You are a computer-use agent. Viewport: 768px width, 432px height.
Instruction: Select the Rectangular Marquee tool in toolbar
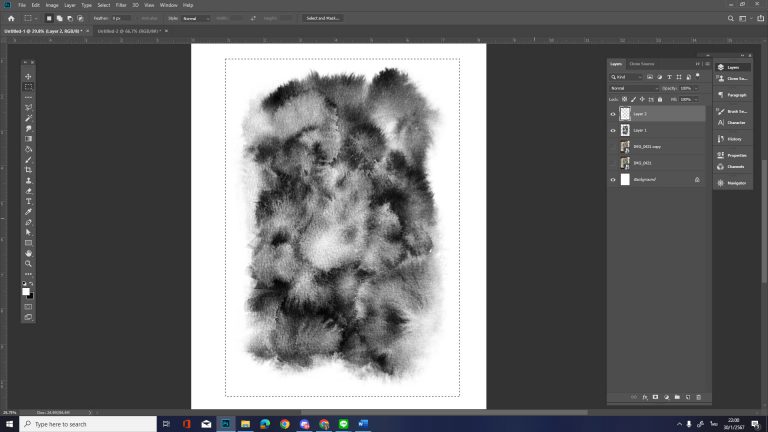[28, 87]
